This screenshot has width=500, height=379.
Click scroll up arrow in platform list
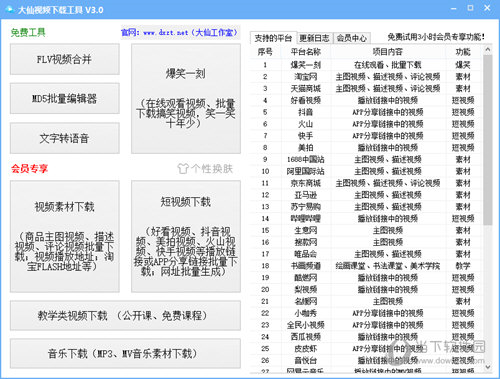point(488,50)
